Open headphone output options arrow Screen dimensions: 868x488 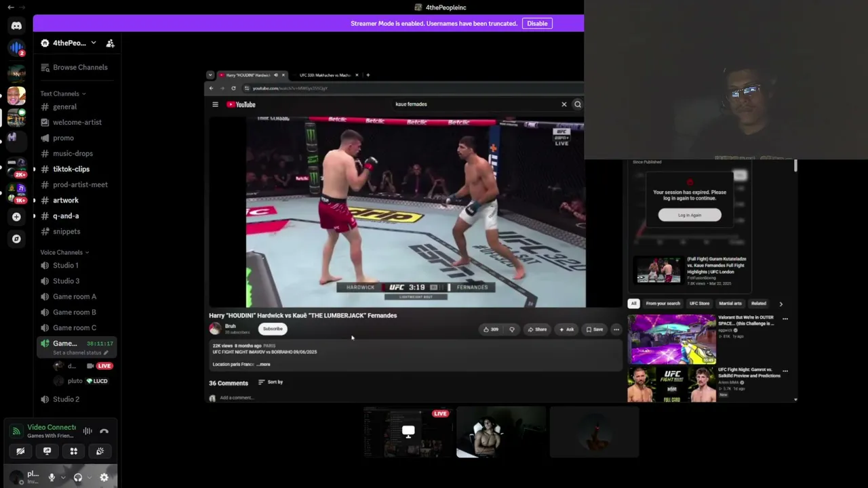pyautogui.click(x=90, y=477)
